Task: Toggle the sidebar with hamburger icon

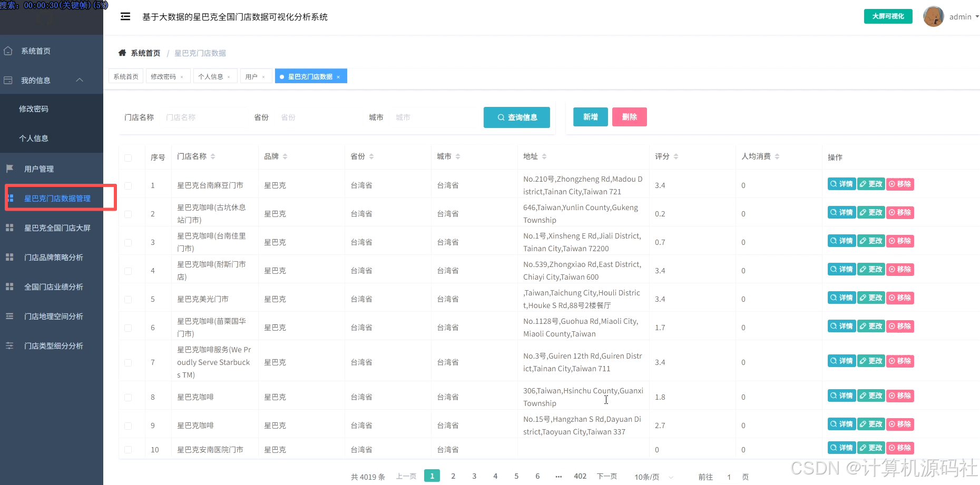Action: point(125,17)
